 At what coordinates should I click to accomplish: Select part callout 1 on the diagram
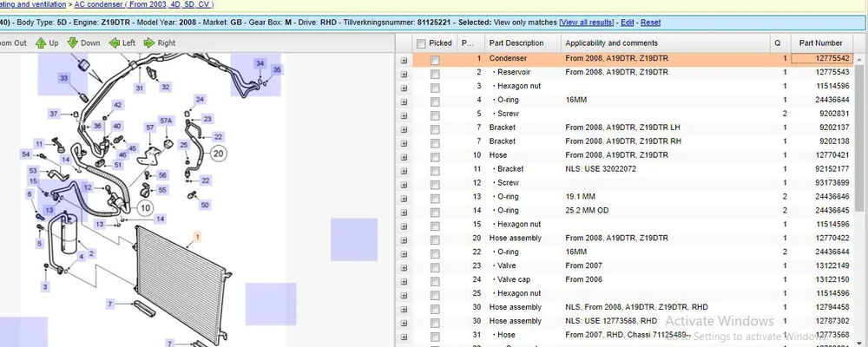click(x=197, y=236)
